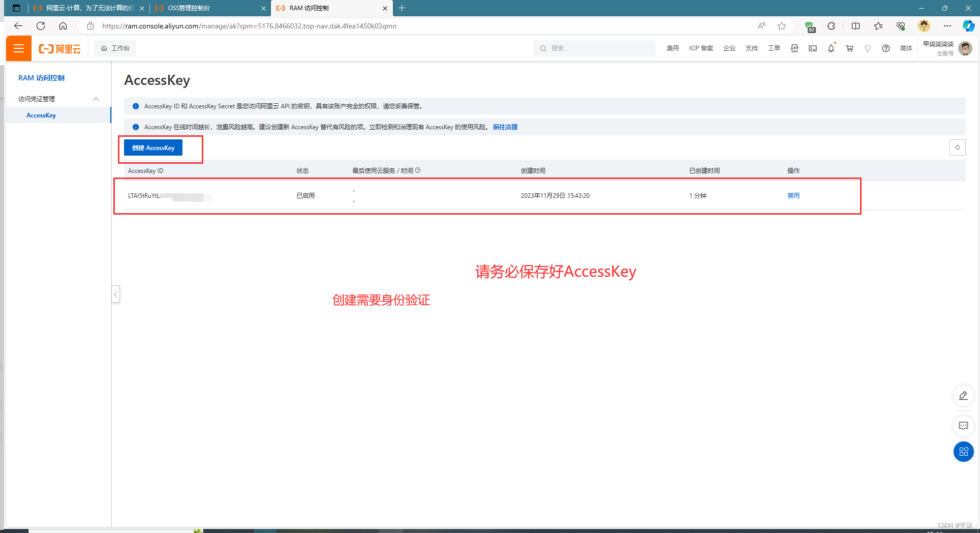The height and width of the screenshot is (533, 980).
Task: Collapse the left sidebar with arrow handle
Action: point(116,294)
